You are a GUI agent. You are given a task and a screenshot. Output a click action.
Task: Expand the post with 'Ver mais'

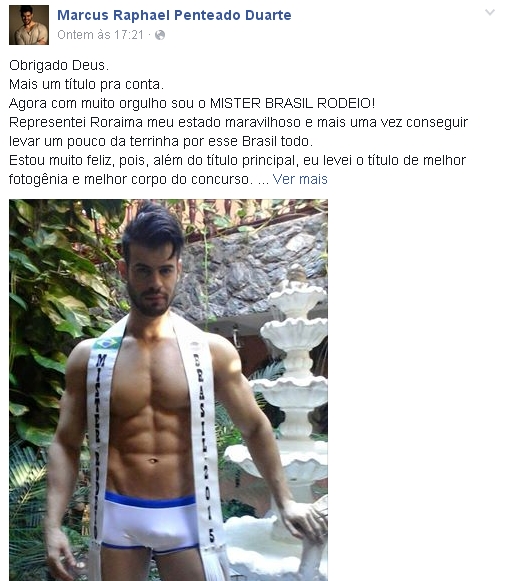(x=300, y=179)
